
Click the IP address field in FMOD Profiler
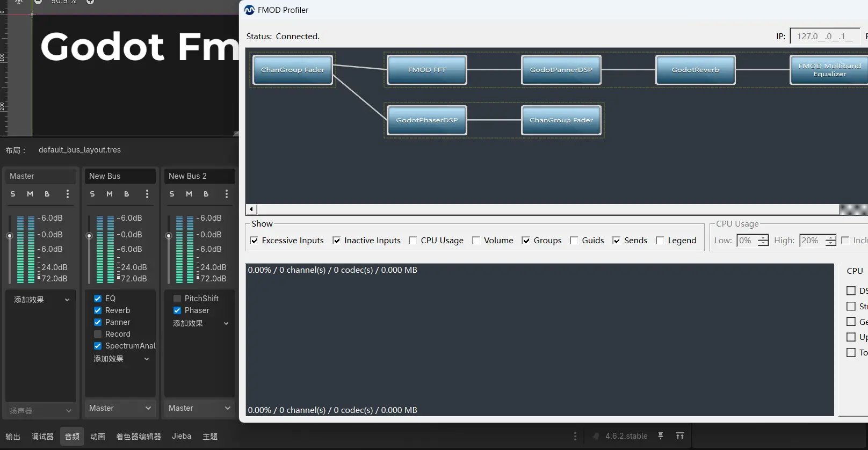click(x=824, y=36)
